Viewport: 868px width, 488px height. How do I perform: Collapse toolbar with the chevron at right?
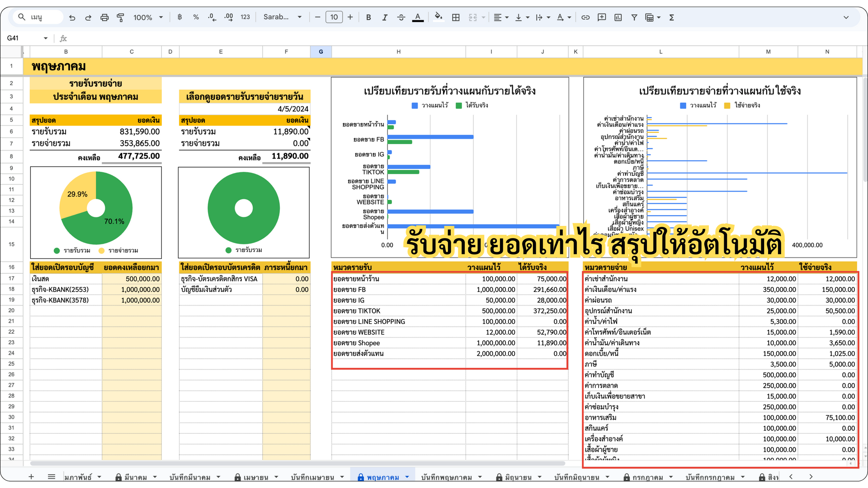(x=846, y=17)
